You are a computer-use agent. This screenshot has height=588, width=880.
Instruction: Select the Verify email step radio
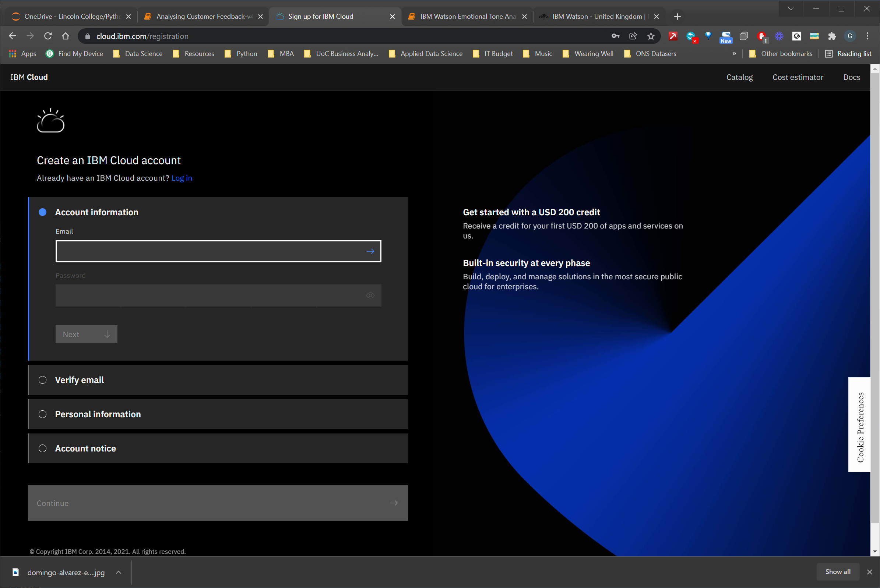click(42, 380)
